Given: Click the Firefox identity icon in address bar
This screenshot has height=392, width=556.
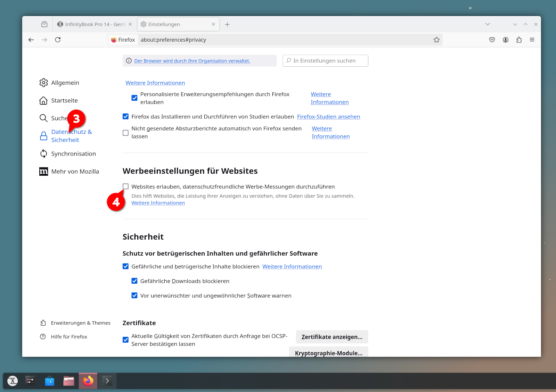Looking at the screenshot, I should click(114, 40).
